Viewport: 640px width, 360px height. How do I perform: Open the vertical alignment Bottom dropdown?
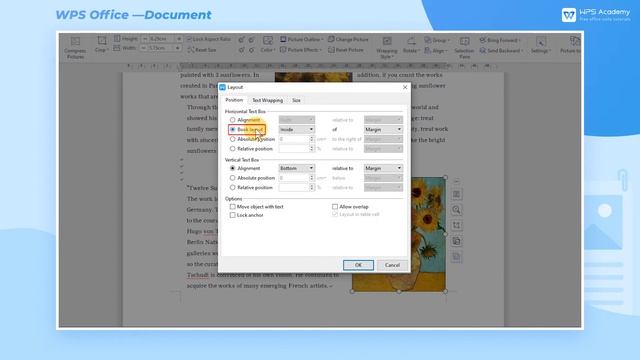coord(297,168)
